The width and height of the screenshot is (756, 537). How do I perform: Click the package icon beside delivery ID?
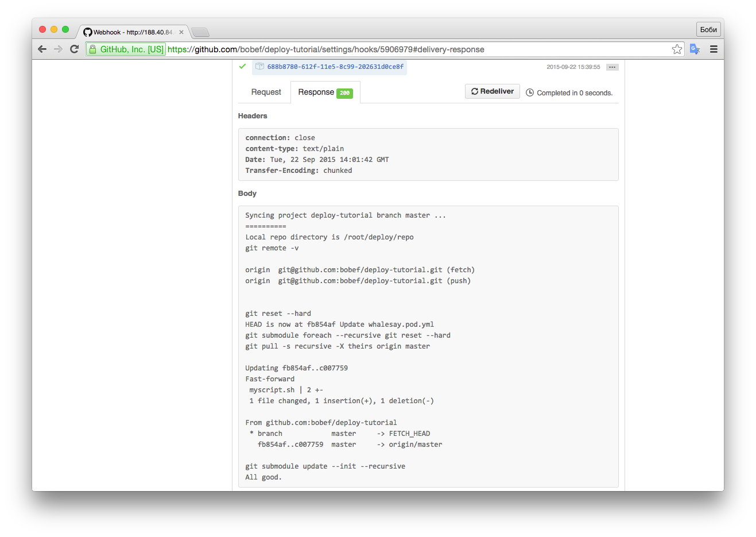tap(259, 67)
